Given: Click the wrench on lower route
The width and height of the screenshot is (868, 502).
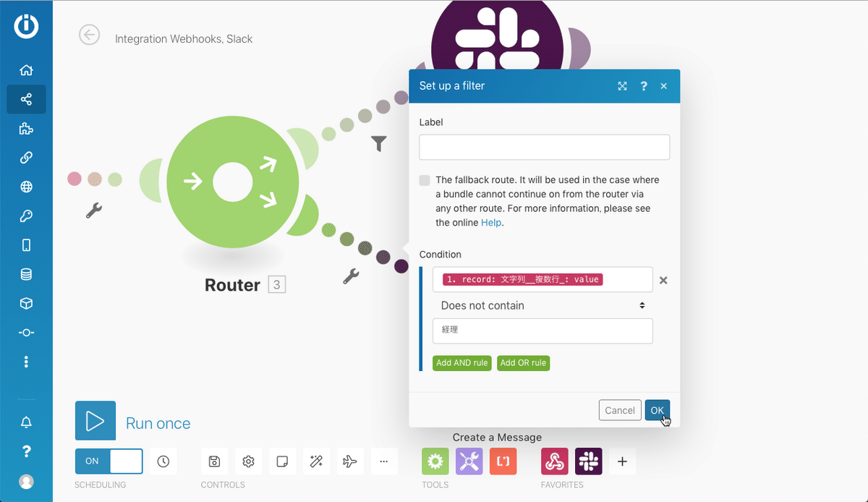Looking at the screenshot, I should click(x=351, y=276).
